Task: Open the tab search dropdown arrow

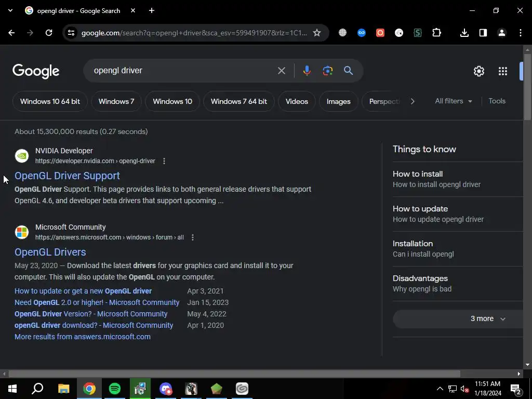Action: (x=10, y=10)
